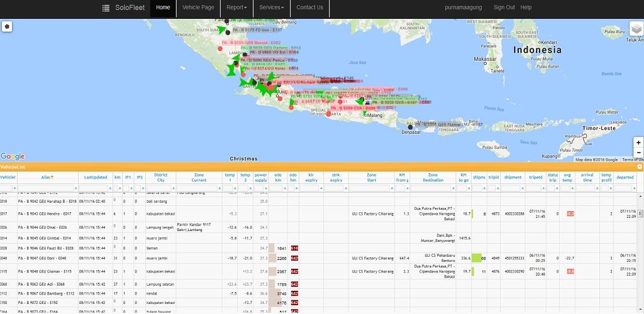The width and height of the screenshot is (644, 314).
Task: Sort by Zone Start column header
Action: click(371, 178)
